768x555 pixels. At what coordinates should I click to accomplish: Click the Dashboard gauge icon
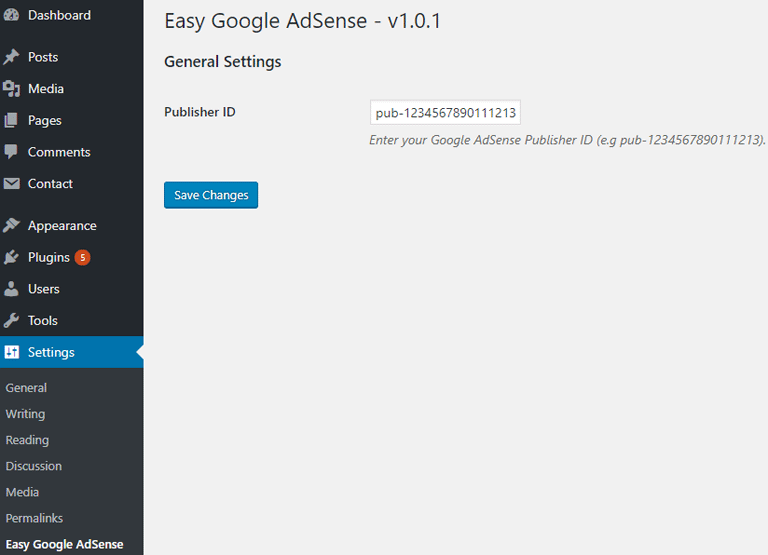(11, 15)
